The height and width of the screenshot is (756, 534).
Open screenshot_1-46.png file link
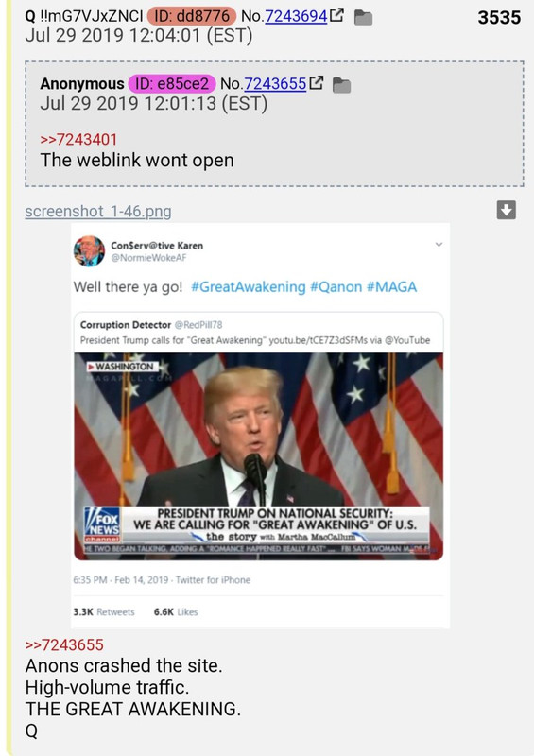coord(98,211)
